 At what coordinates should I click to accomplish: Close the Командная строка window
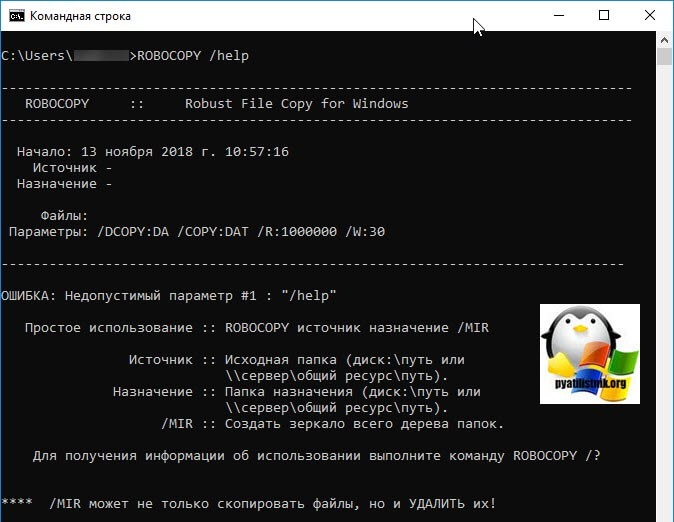[x=650, y=15]
